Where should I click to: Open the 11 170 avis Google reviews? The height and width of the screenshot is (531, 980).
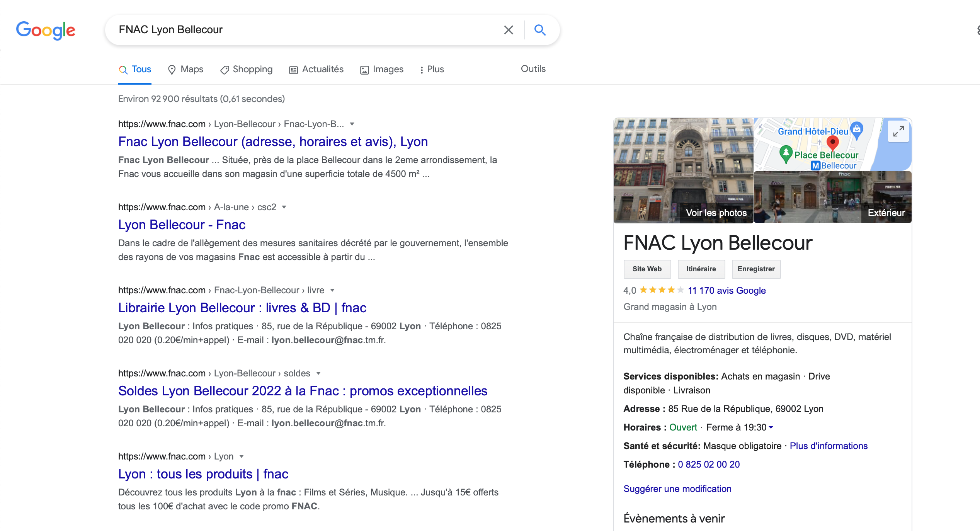(x=726, y=291)
